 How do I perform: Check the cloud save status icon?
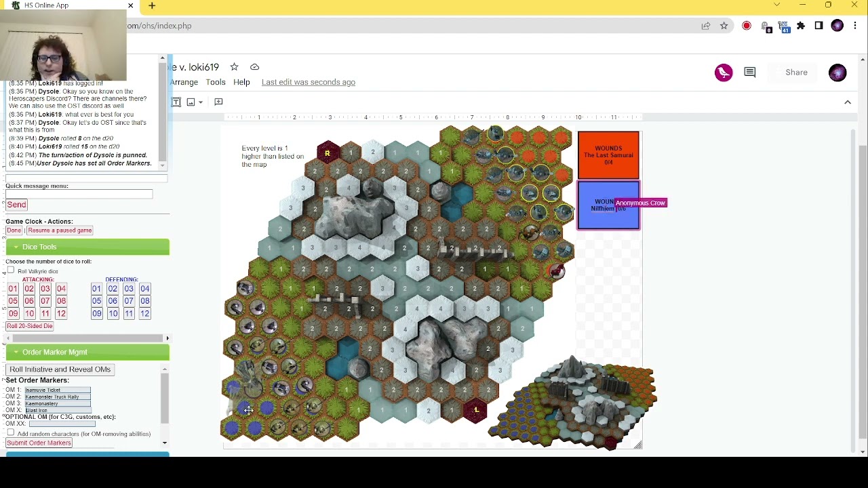tap(254, 67)
